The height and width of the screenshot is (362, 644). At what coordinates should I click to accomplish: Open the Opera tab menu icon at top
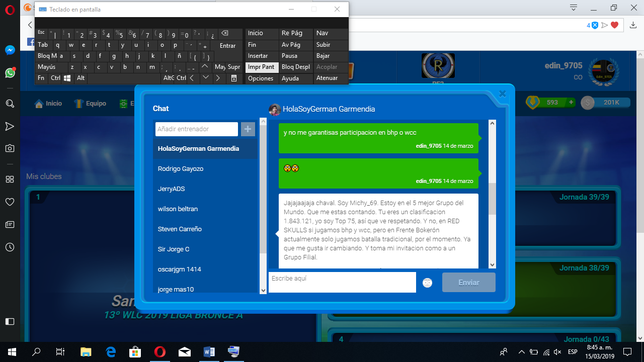pyautogui.click(x=573, y=8)
